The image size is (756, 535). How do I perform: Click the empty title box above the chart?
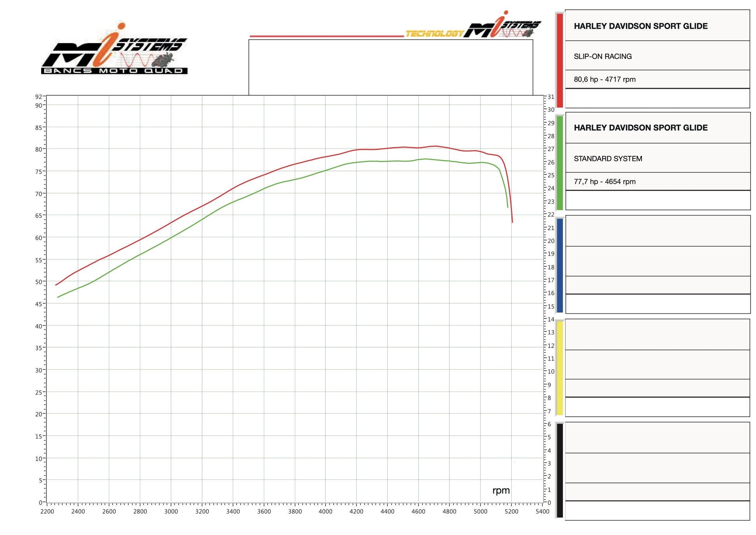tap(390, 67)
